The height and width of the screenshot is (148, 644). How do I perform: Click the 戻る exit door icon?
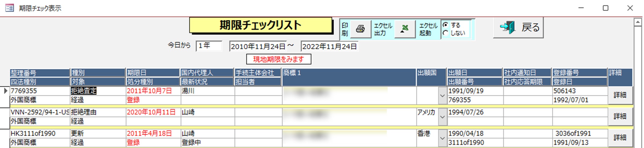tap(507, 28)
